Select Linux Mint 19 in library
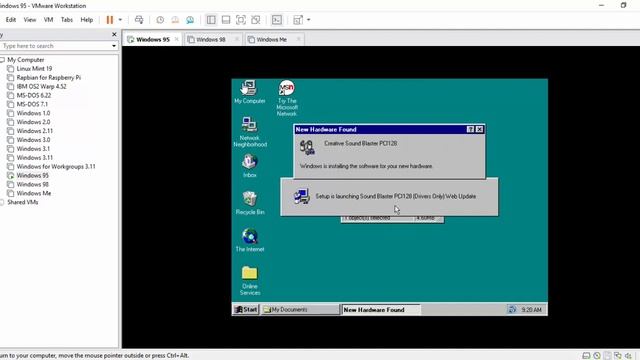Screen dimensions: 640x360 tap(34, 69)
